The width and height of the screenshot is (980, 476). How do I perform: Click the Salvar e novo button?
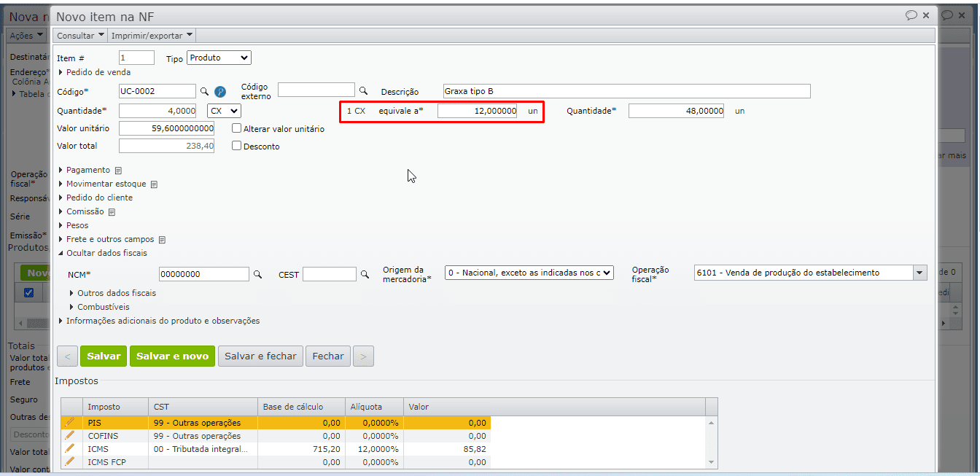click(x=172, y=356)
